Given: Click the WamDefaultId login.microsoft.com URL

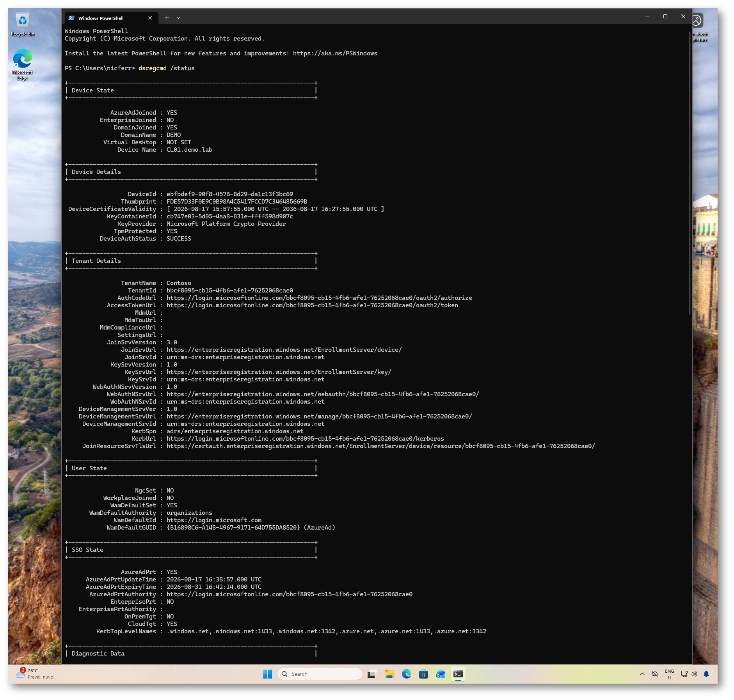Looking at the screenshot, I should pos(214,520).
